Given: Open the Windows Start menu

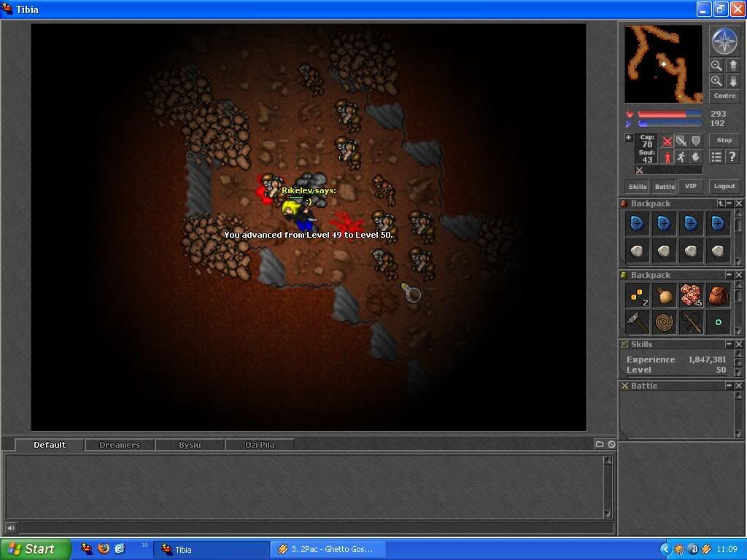Looking at the screenshot, I should point(36,549).
